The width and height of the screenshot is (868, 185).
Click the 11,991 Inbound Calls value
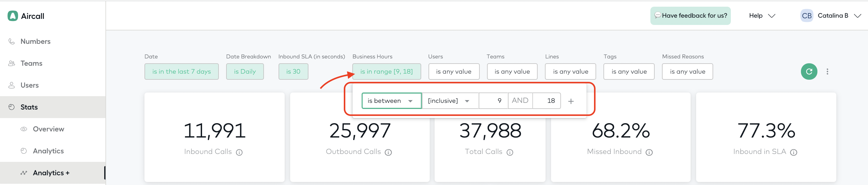coord(214,131)
